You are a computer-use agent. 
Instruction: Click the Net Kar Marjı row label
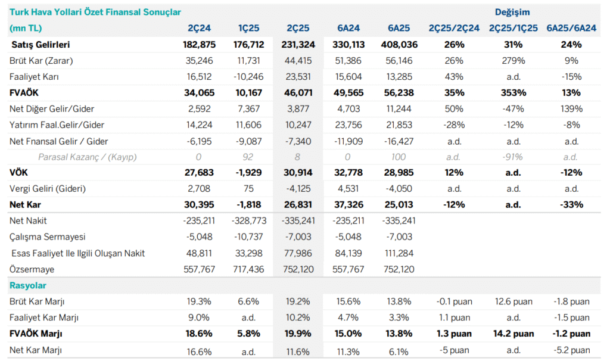pyautogui.click(x=36, y=350)
